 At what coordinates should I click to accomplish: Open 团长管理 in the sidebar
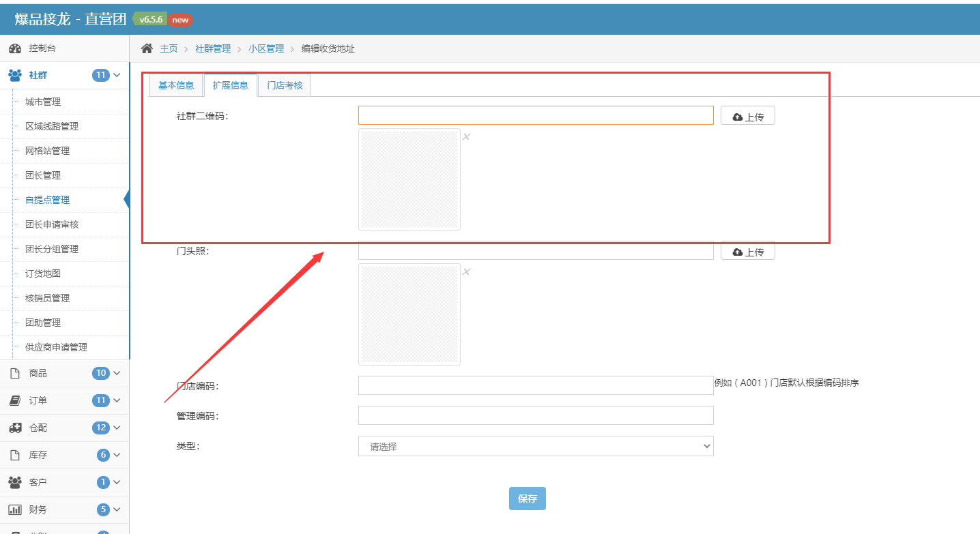point(43,175)
